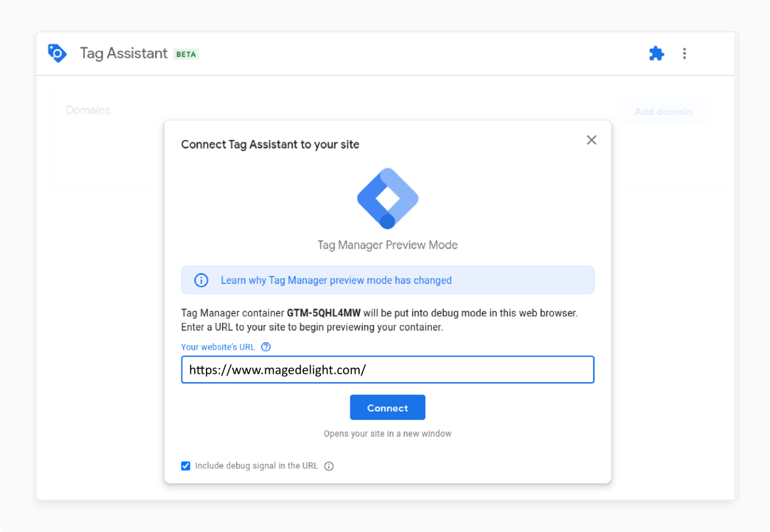Click the Add domain button
The image size is (770, 532).
[x=663, y=111]
